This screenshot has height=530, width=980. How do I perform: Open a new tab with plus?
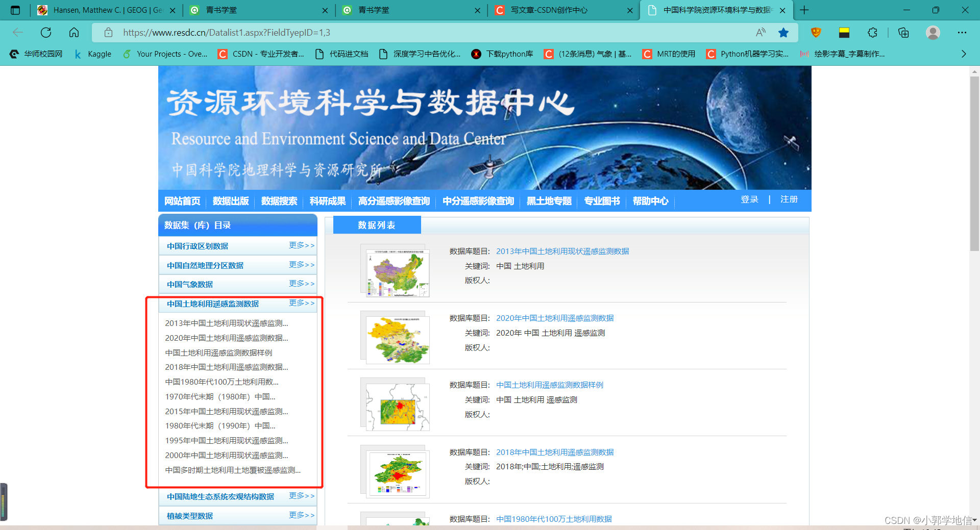(804, 10)
